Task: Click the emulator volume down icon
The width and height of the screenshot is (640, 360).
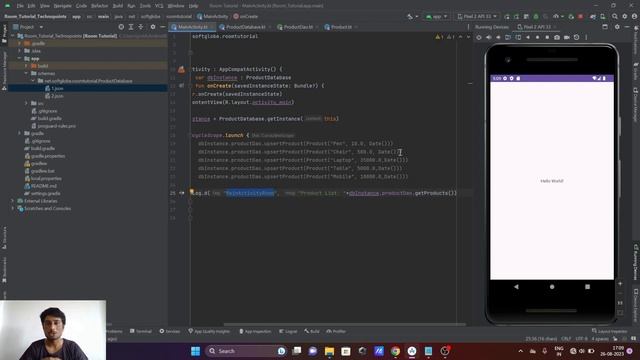Action: click(x=498, y=37)
